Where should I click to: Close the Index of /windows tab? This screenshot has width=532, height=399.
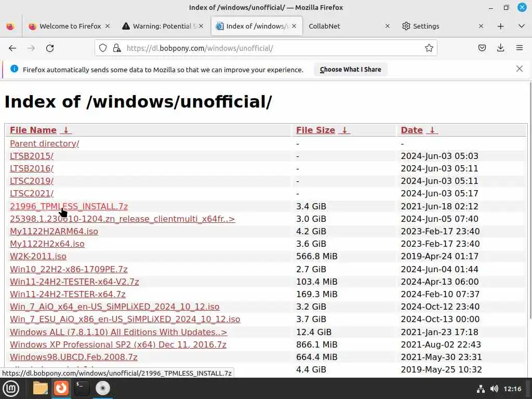pyautogui.click(x=294, y=26)
